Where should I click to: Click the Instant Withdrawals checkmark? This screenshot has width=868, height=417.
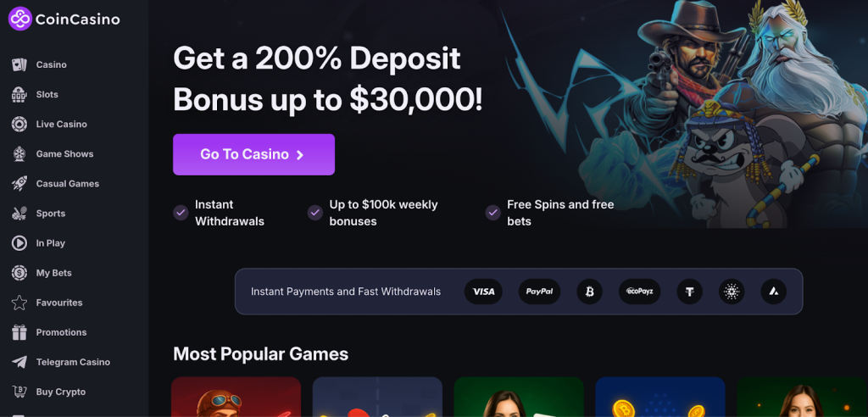tap(181, 213)
